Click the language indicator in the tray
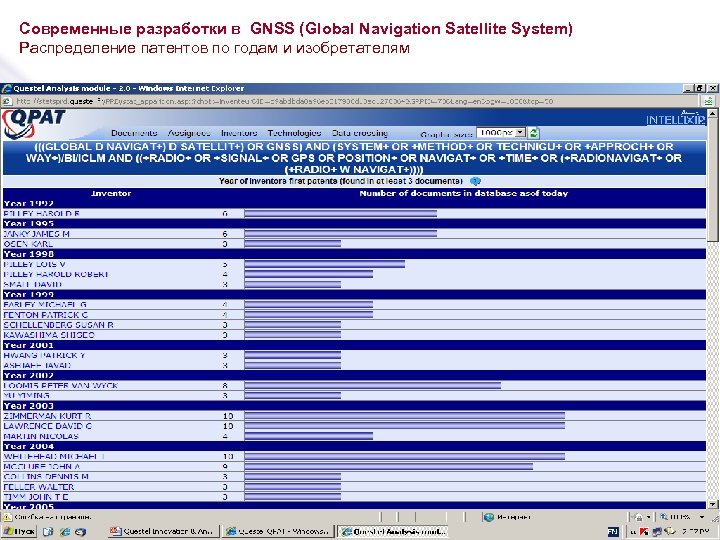 coord(613,532)
